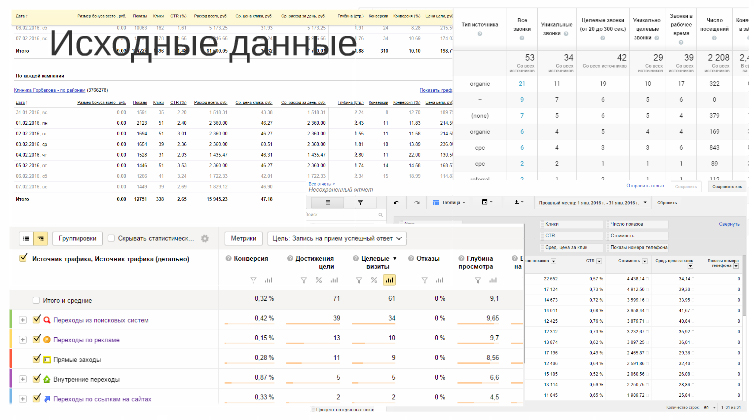
Task: Click calls count 21 in organic row
Action: click(x=522, y=84)
